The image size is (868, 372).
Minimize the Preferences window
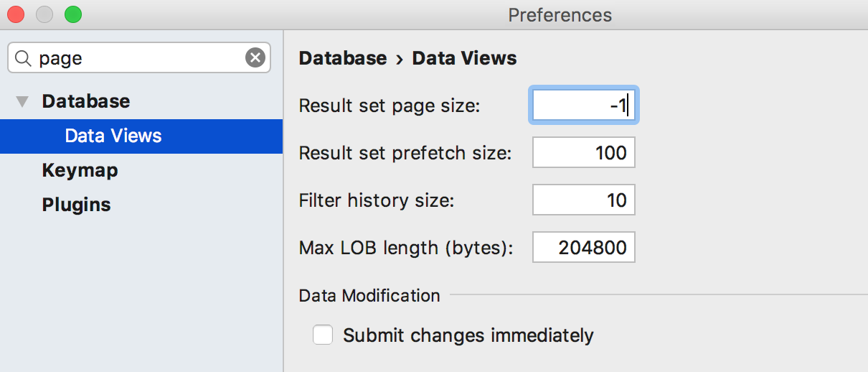coord(44,14)
